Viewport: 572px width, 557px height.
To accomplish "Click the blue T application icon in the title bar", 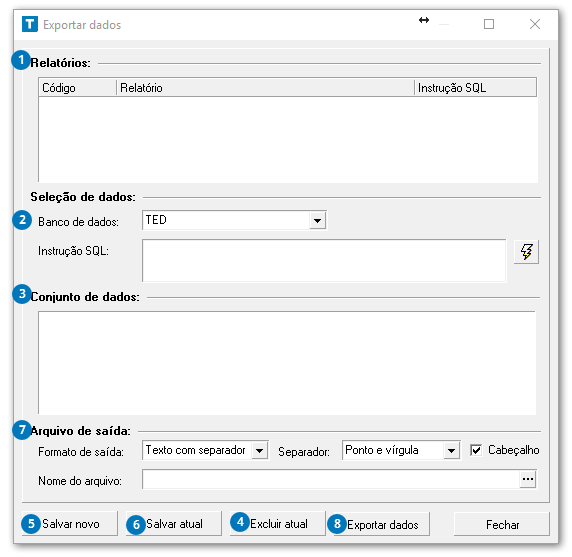I will tap(30, 24).
